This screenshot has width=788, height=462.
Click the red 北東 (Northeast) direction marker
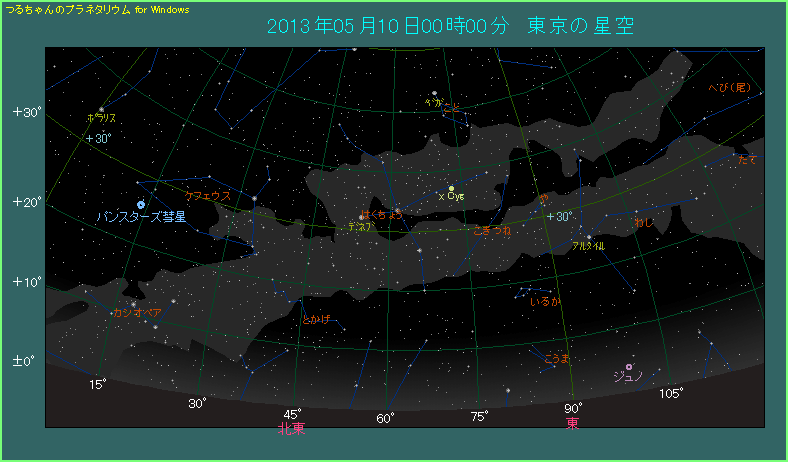click(291, 428)
